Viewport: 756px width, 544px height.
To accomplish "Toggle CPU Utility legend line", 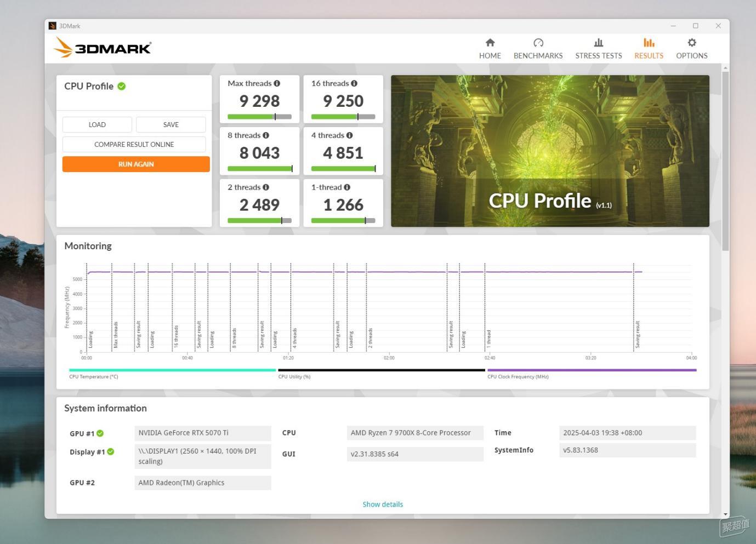I will coord(382,370).
